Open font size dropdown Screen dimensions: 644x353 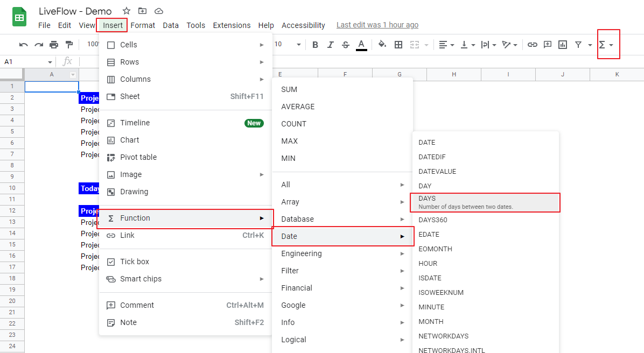coord(299,44)
